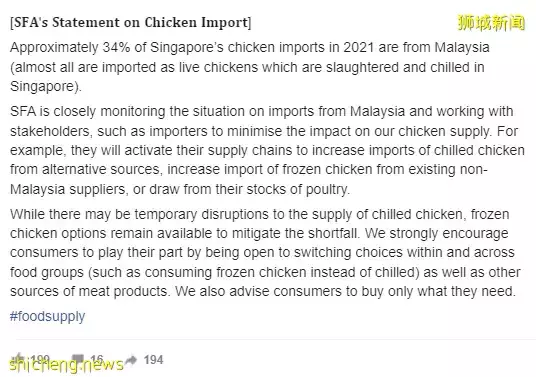536x377 pixels.
Task: Click the paragraph beginning 'While there may be'
Action: tap(265, 253)
